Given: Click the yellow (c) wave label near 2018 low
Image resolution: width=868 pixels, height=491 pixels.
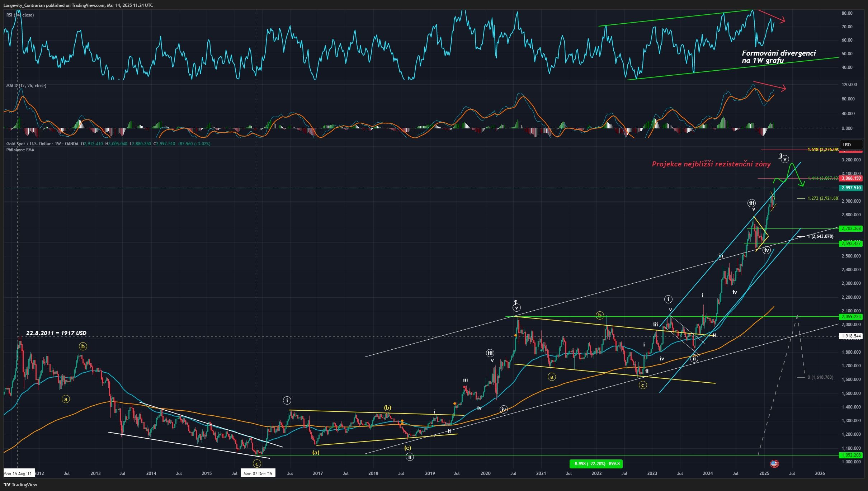Looking at the screenshot, I should [x=408, y=448].
